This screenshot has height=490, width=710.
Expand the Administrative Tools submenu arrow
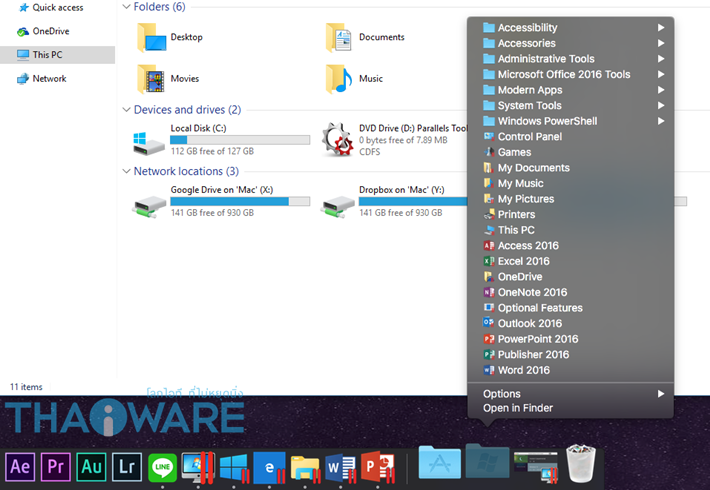(661, 59)
